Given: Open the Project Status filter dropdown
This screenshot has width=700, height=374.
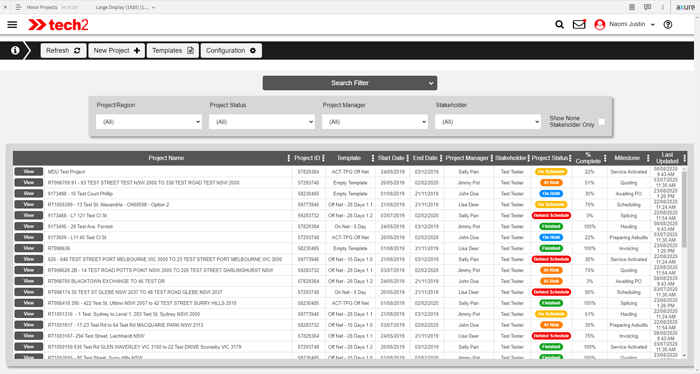Looking at the screenshot, I should click(x=262, y=122).
